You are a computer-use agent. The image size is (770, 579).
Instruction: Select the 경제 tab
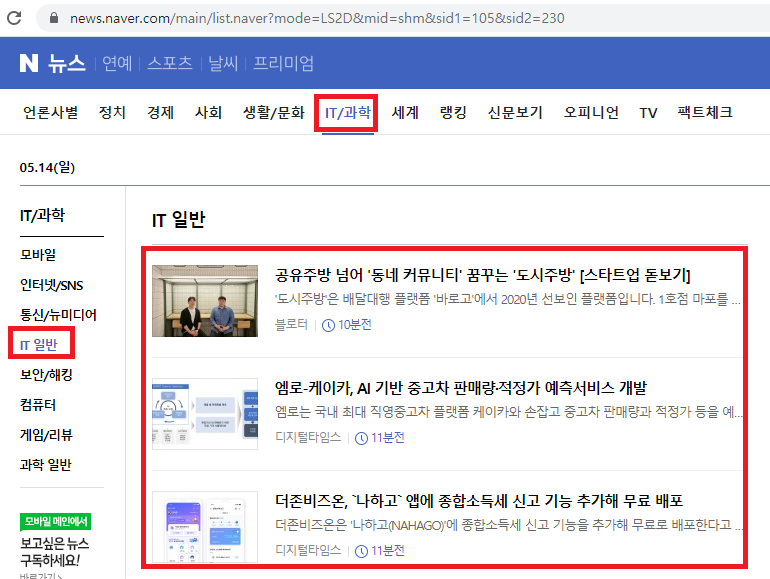161,112
